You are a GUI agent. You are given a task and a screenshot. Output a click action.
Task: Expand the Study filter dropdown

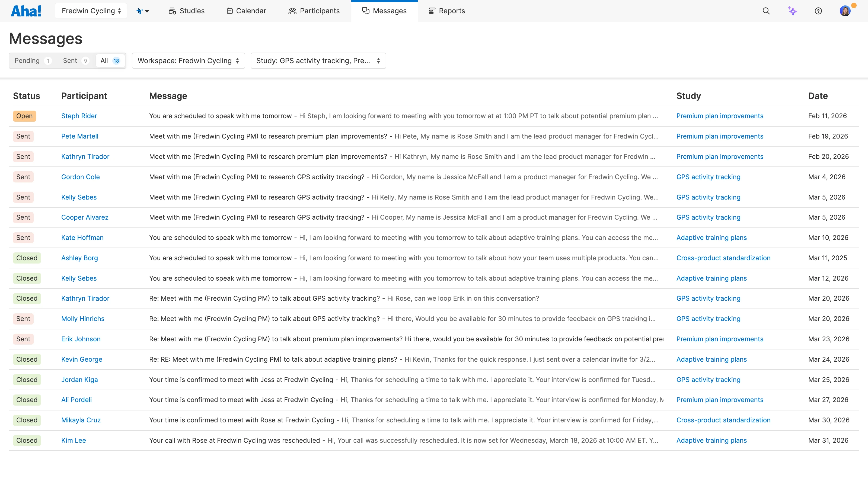point(318,61)
